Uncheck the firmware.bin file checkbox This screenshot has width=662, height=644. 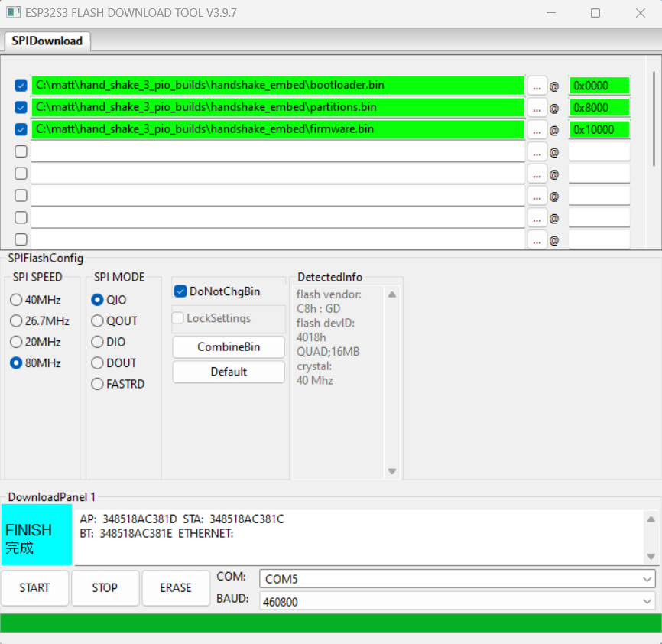click(x=21, y=130)
